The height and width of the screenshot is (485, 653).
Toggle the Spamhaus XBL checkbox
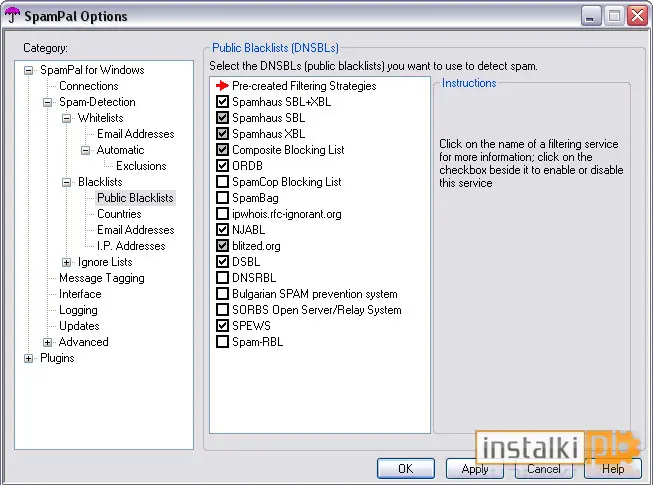pos(222,134)
